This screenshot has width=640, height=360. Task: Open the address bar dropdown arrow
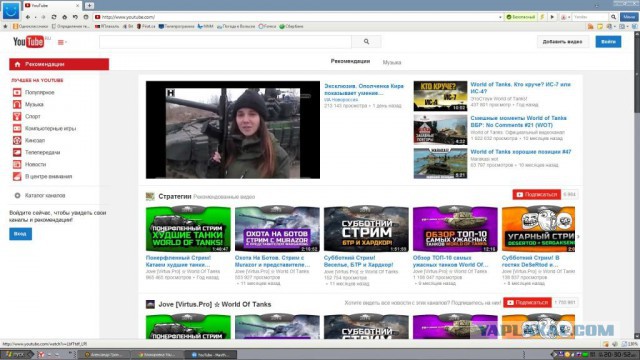tap(500, 17)
